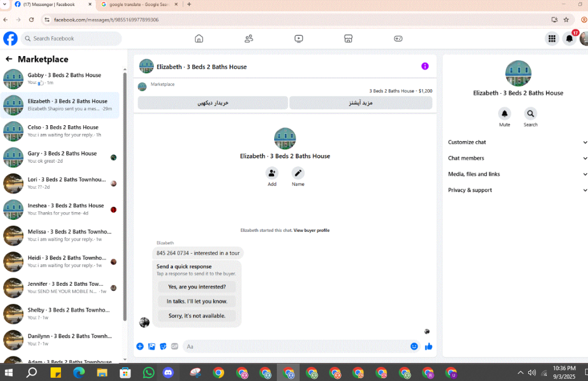Click message '845 264 0734 - interested in a tour'

198,253
